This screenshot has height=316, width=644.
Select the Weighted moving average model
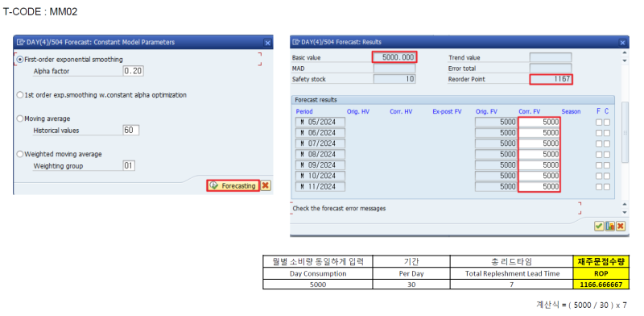click(19, 154)
